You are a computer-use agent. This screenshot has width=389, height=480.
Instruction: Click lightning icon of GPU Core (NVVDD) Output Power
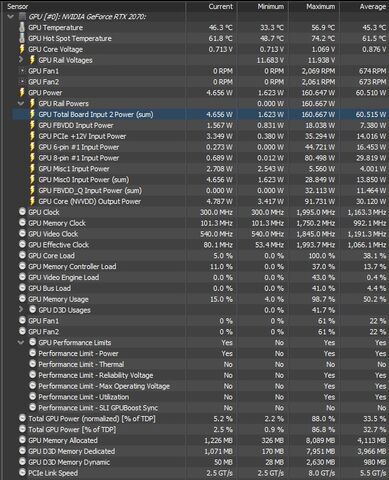click(32, 201)
